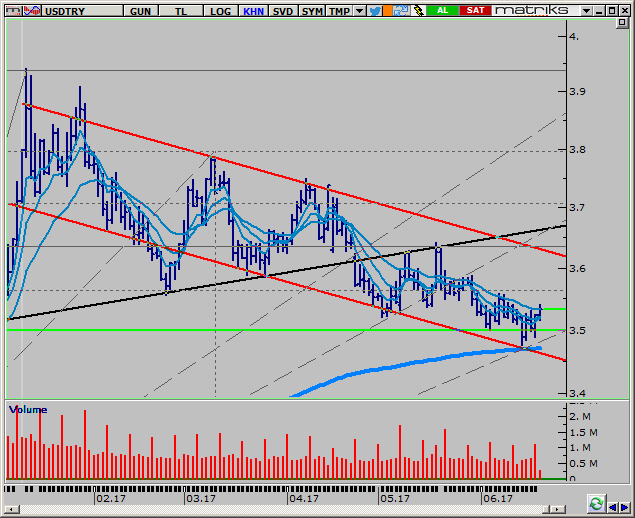The image size is (635, 518).
Task: Toggle the SVD button
Action: 283,10
